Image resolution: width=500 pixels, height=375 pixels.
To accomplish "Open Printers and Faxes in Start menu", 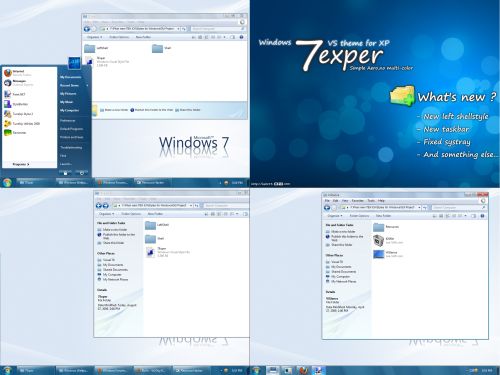I will [72, 137].
